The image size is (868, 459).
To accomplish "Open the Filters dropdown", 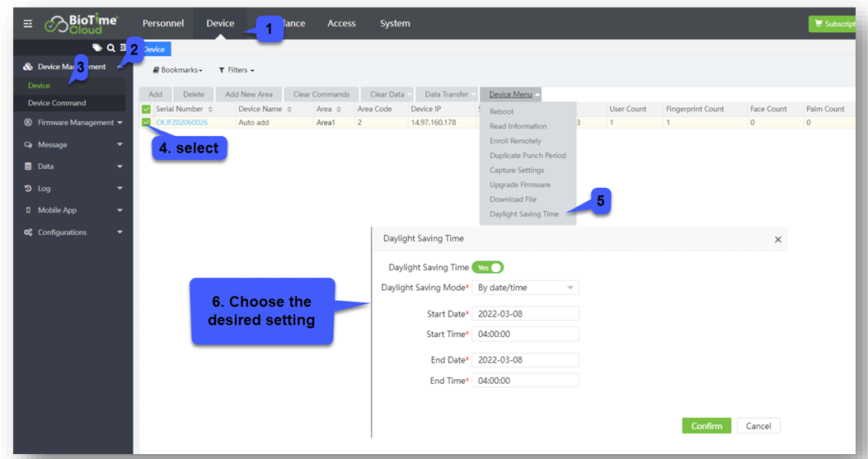I will pyautogui.click(x=237, y=71).
